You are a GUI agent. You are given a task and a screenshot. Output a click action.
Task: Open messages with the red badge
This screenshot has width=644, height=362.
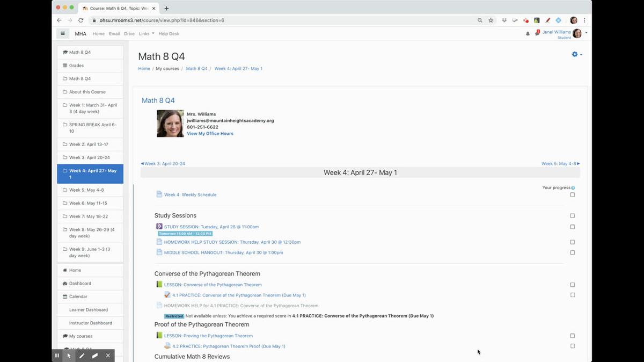[537, 33]
